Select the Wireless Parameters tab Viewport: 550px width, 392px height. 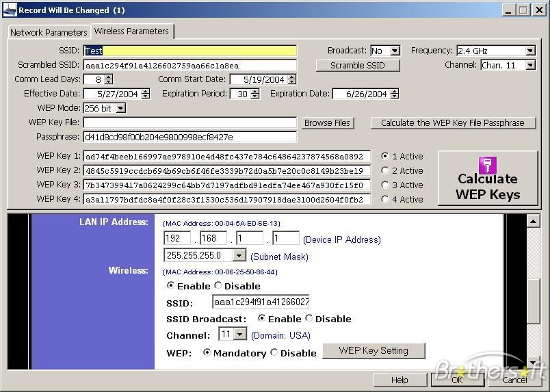pos(131,31)
